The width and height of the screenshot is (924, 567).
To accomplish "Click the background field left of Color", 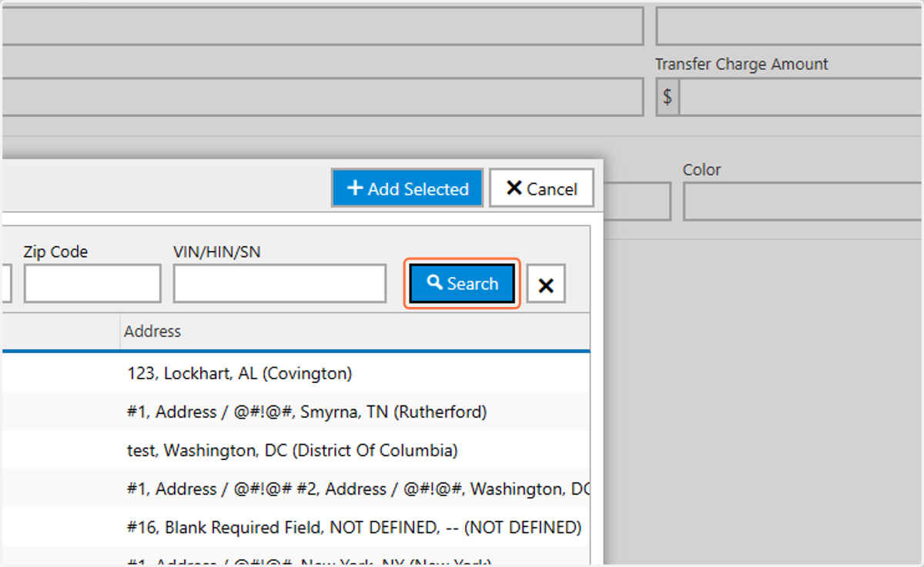I will pos(637,202).
